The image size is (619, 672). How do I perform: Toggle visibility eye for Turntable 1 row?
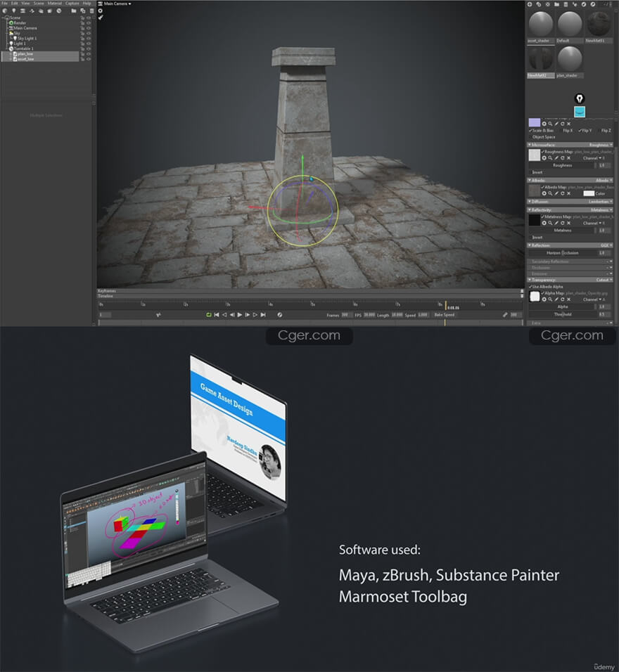[89, 49]
